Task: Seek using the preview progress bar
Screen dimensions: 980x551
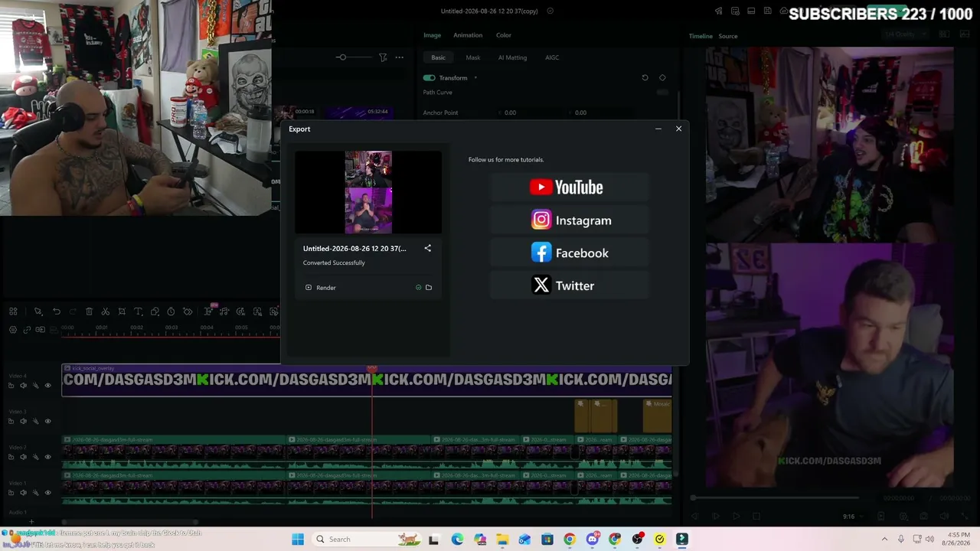Action: [x=775, y=498]
